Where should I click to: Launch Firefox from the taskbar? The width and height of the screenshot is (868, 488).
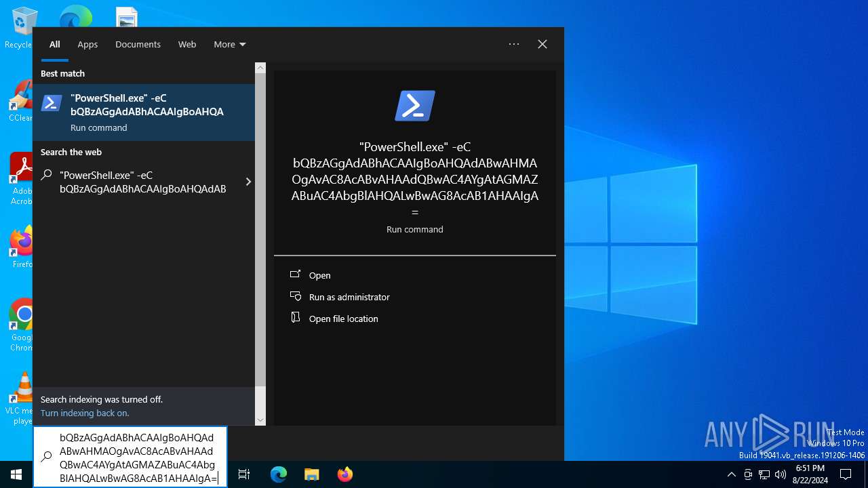(344, 474)
